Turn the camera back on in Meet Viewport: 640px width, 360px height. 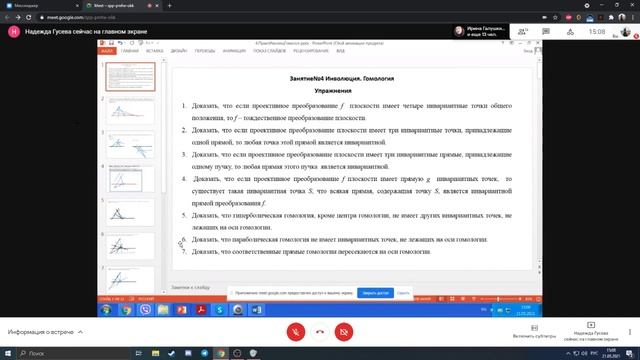[x=344, y=332]
